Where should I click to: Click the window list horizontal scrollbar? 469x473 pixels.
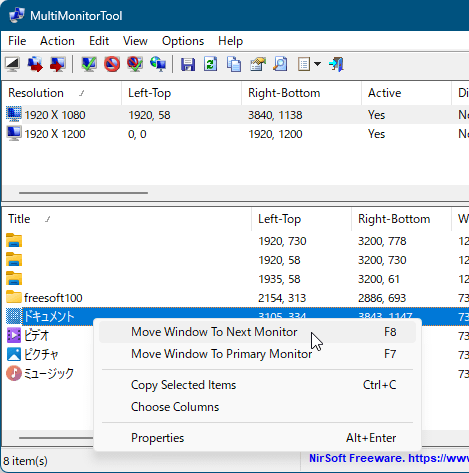coord(56,438)
